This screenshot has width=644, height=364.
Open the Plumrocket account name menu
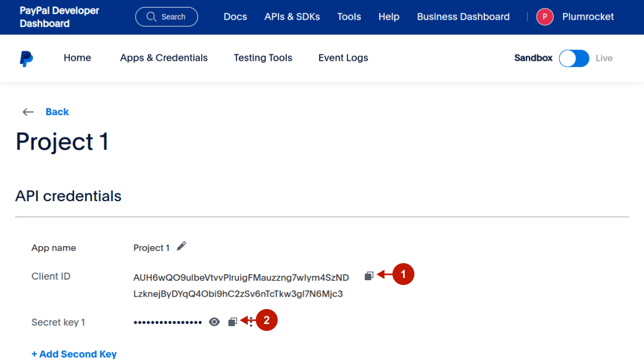pos(588,17)
